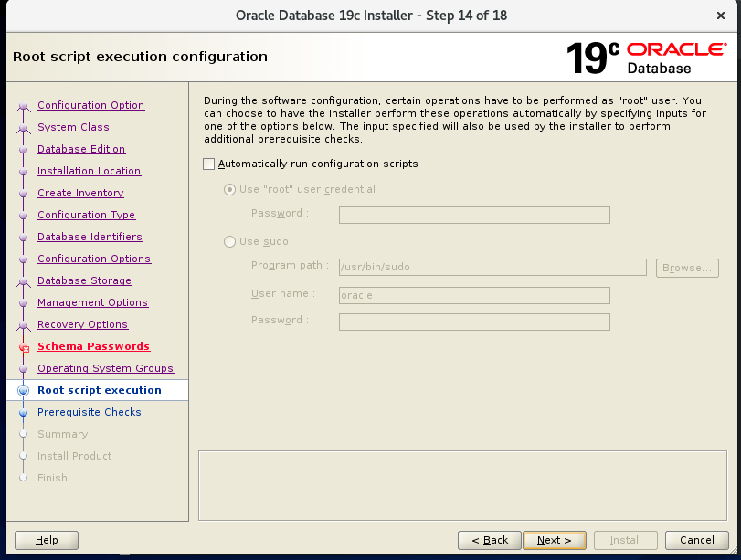The width and height of the screenshot is (741, 560).
Task: Return to Schema Passwords step
Action: point(93,346)
